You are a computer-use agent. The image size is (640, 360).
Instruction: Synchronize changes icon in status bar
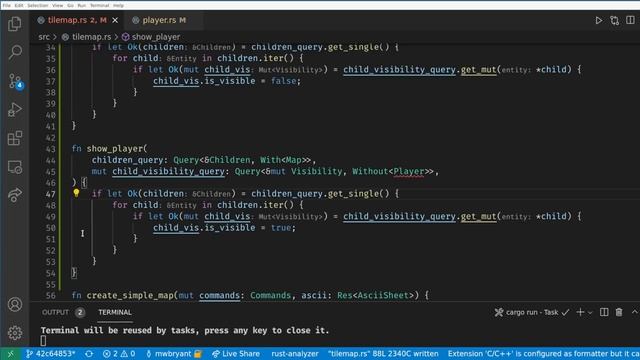[89, 354]
